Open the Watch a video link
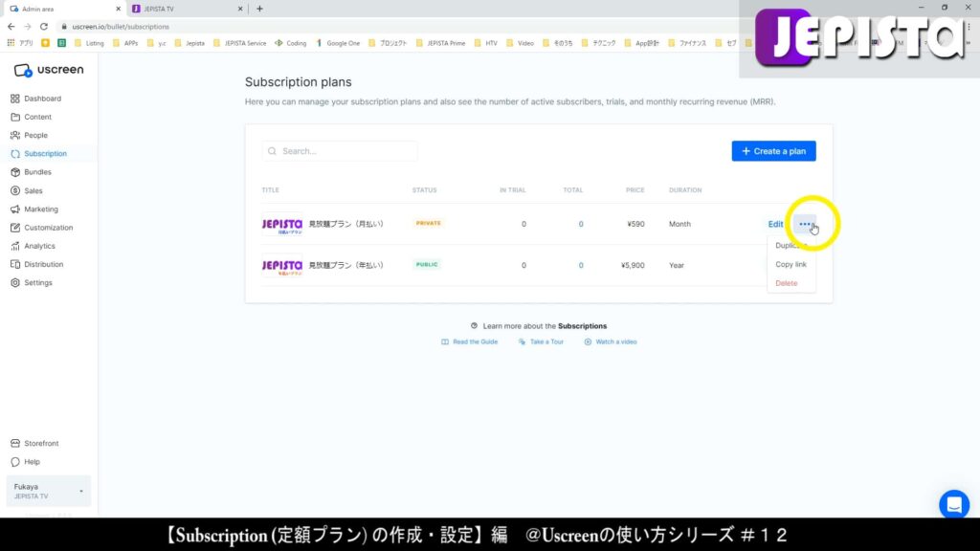 (611, 342)
